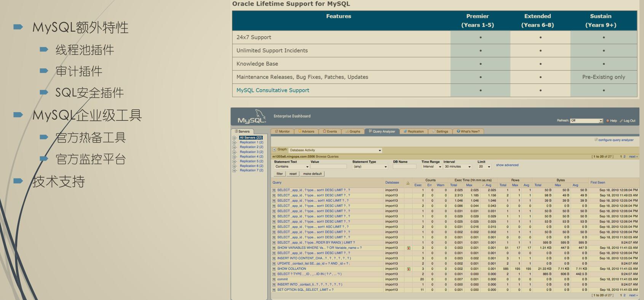Expand the Replication 7 tree node

click(235, 170)
